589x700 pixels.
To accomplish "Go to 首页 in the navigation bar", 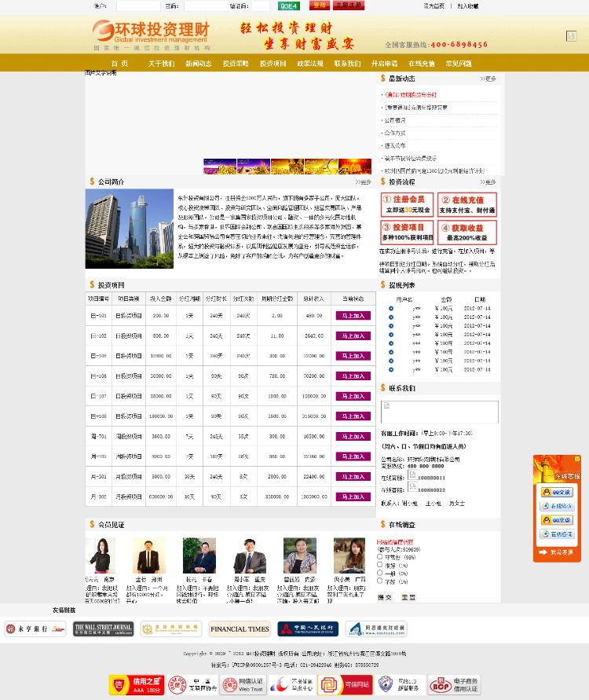I will [x=119, y=64].
